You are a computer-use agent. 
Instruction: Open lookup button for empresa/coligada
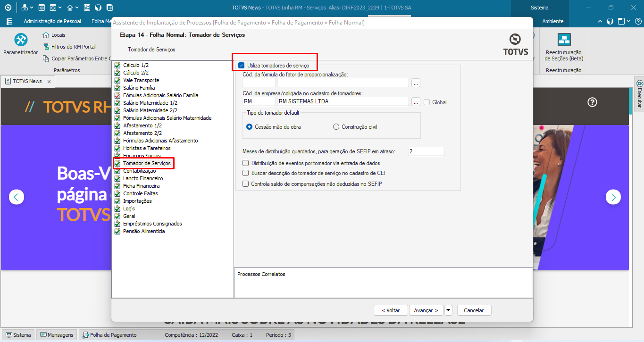(x=416, y=101)
